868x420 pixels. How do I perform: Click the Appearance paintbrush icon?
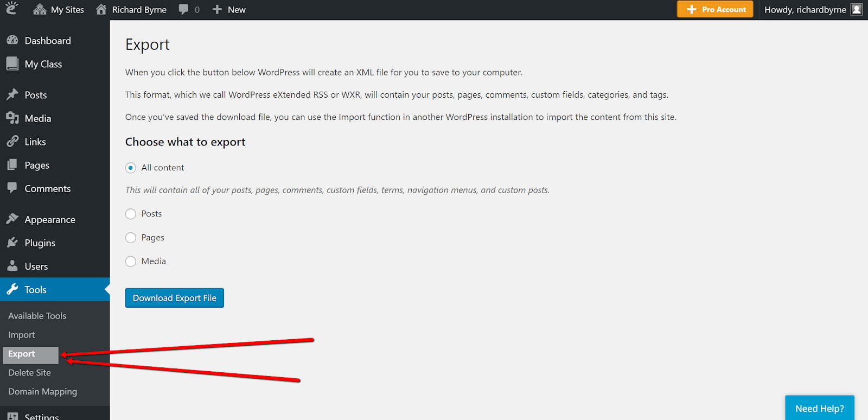12,219
